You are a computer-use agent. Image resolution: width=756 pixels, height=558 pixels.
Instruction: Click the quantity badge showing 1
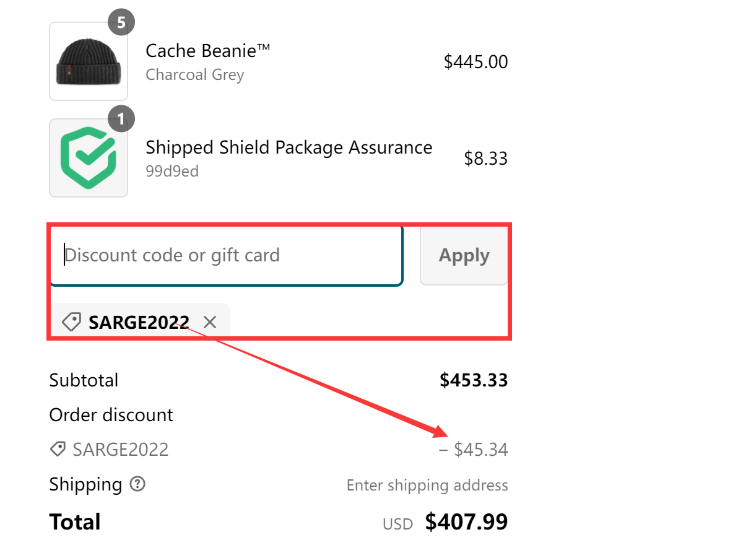click(121, 120)
